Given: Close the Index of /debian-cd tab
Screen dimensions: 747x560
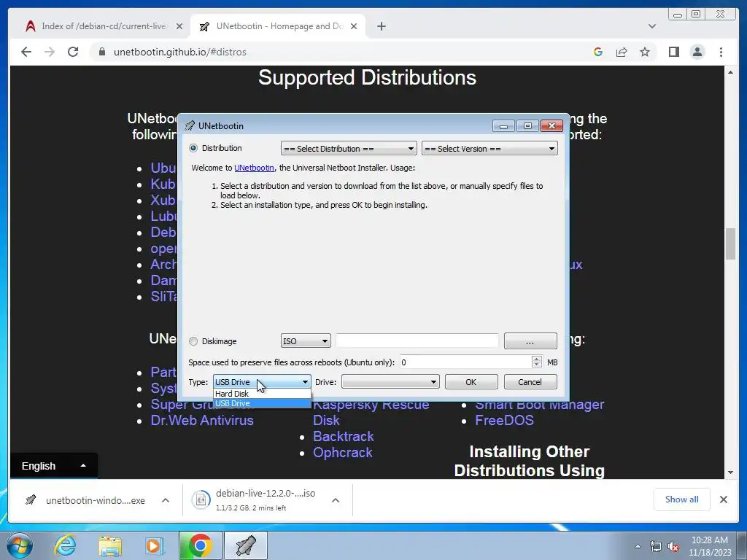Looking at the screenshot, I should pyautogui.click(x=179, y=26).
